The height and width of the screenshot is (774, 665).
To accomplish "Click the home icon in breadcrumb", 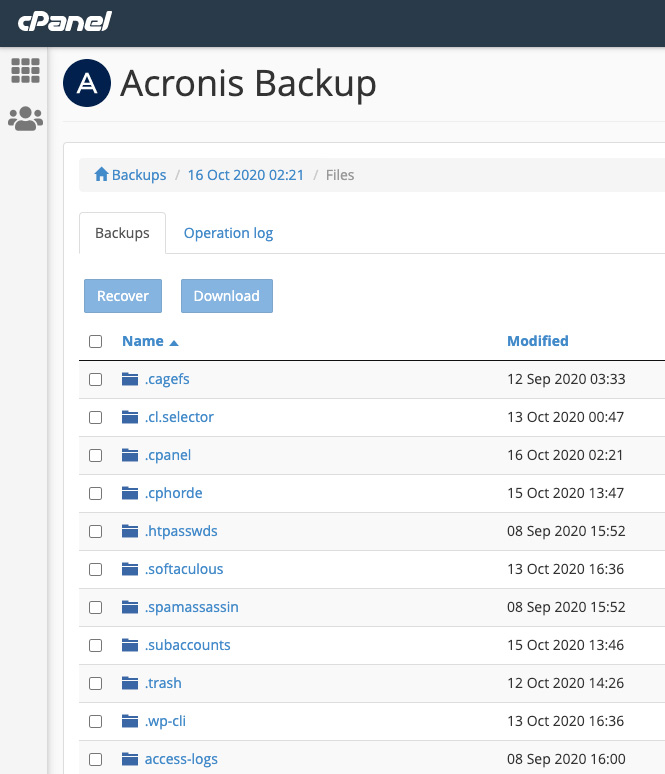I will coord(101,175).
